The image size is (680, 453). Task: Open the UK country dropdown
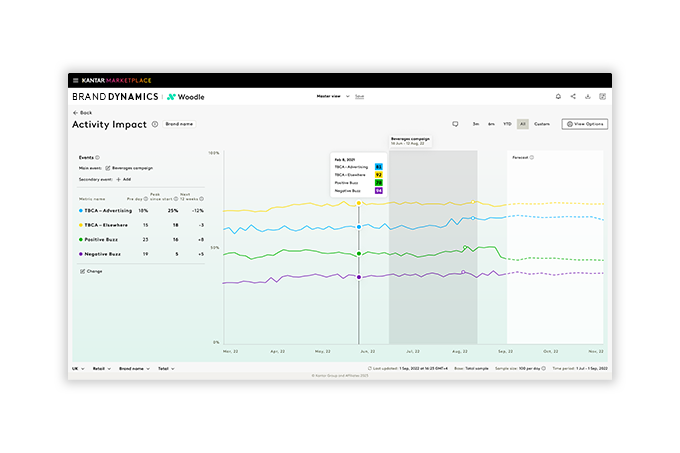[77, 368]
